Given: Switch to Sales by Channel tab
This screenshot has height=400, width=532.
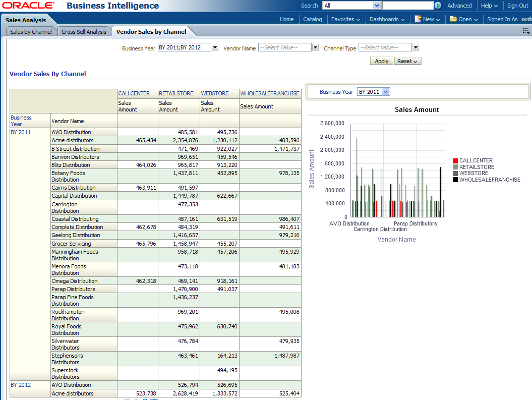Looking at the screenshot, I should pos(31,32).
